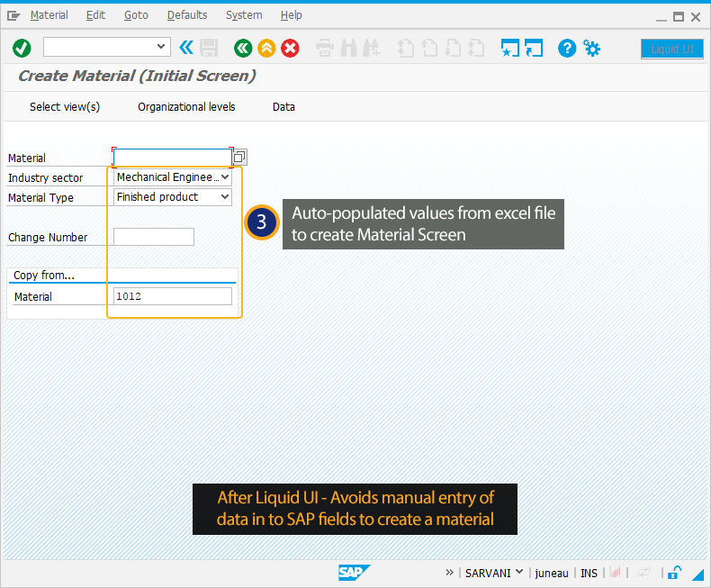The height and width of the screenshot is (588, 711).
Task: Click the SAP logo in status bar
Action: click(x=354, y=573)
